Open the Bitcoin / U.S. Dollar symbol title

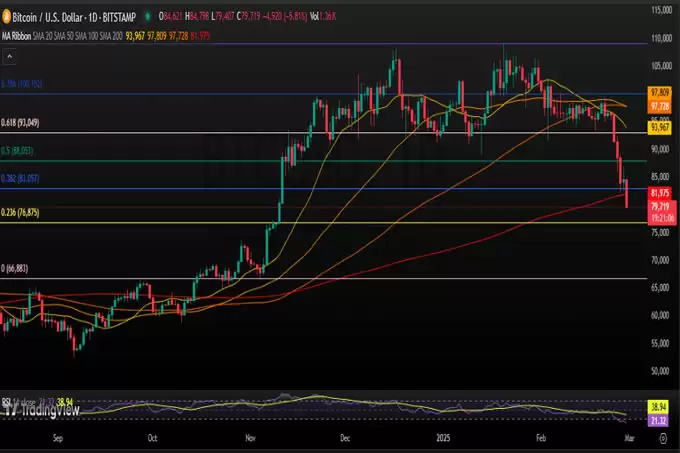click(x=75, y=17)
